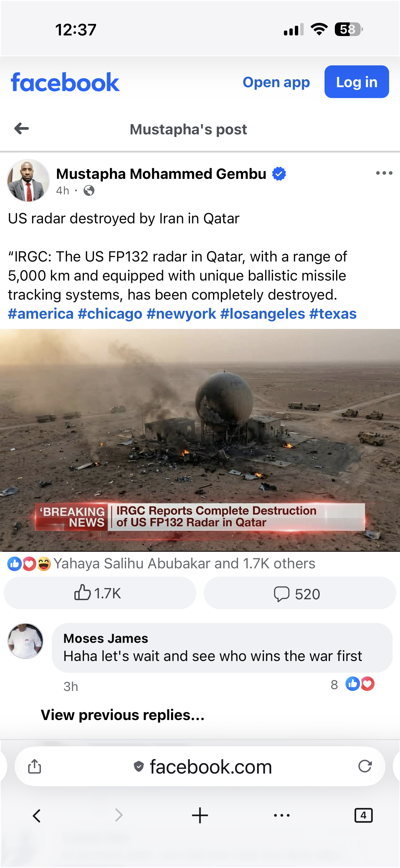Tap the blue verified badge
400x868 pixels.
coord(279,174)
